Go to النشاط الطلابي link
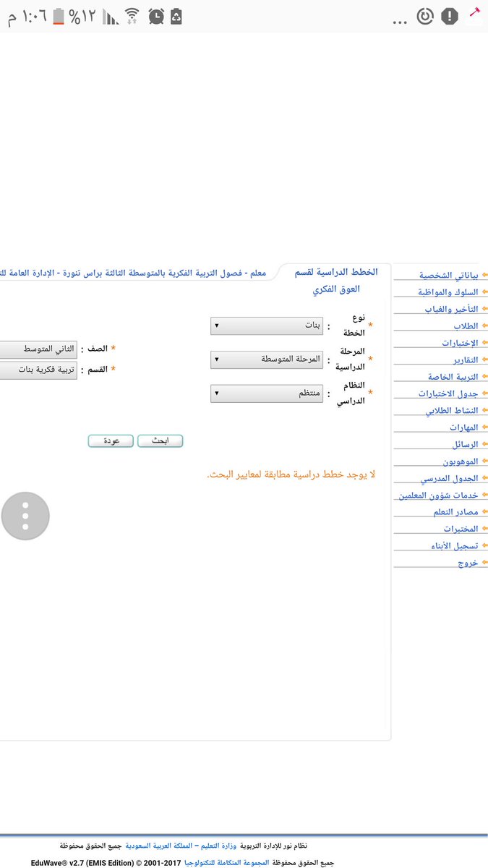Screen dimensions: 488x868 [452, 410]
